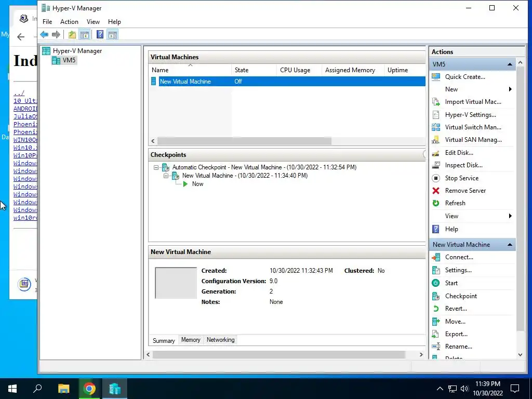Switch to the Memory tab
This screenshot has width=532, height=399.
pos(191,340)
